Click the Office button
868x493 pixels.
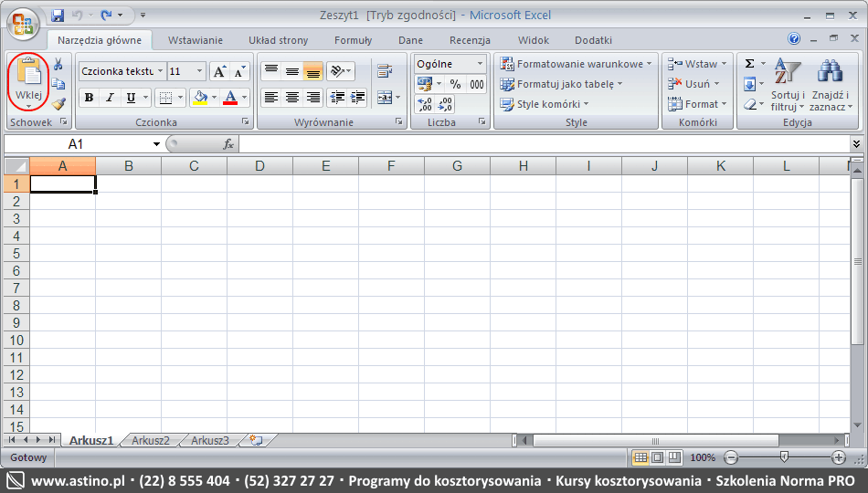coord(23,24)
